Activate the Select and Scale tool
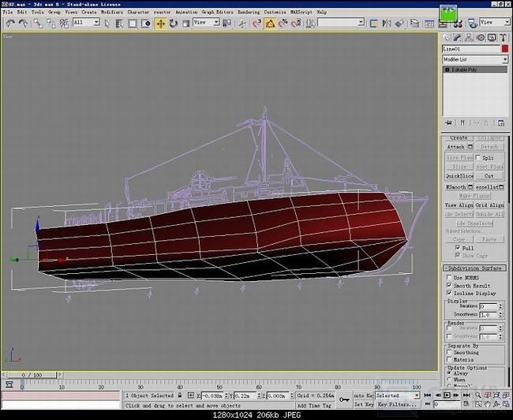 [x=185, y=23]
